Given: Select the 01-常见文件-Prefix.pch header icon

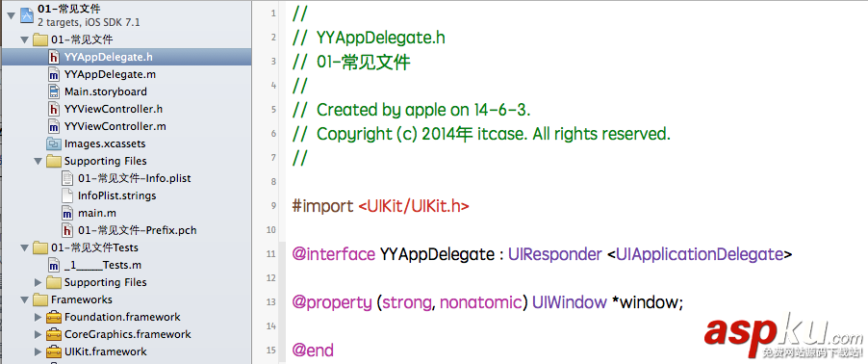Looking at the screenshot, I should point(67,230).
